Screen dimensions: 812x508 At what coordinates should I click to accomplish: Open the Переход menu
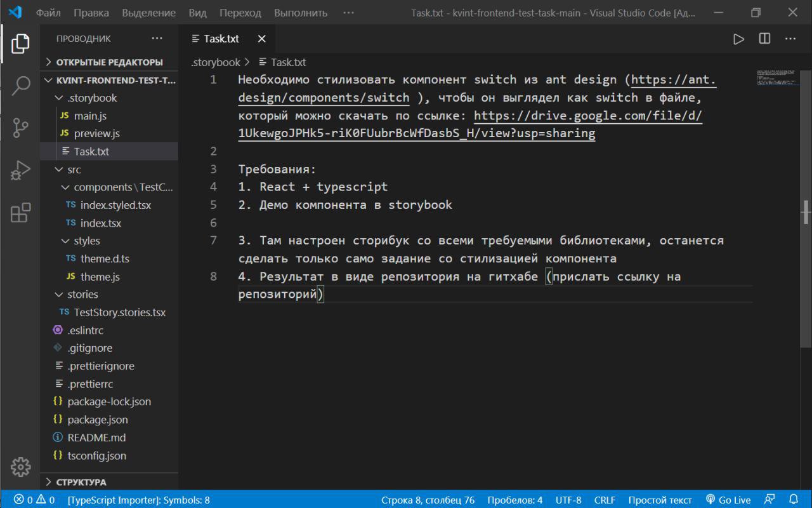(240, 13)
